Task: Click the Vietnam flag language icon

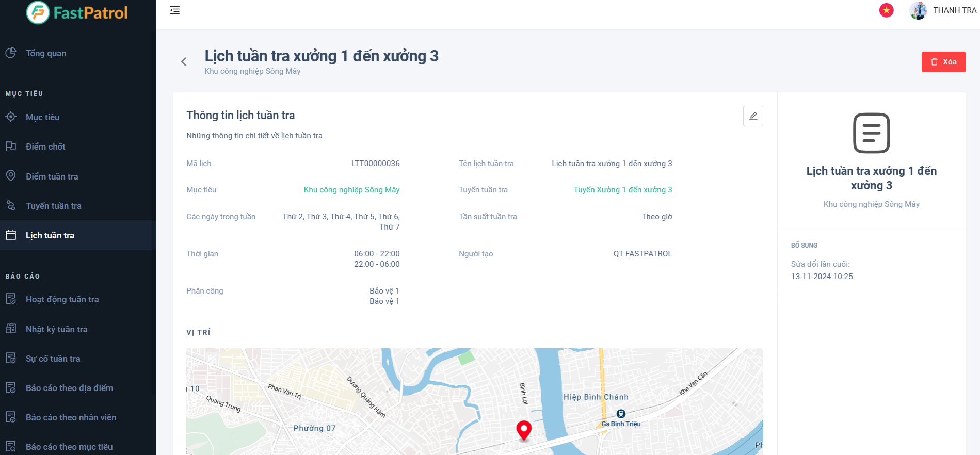Action: [887, 10]
